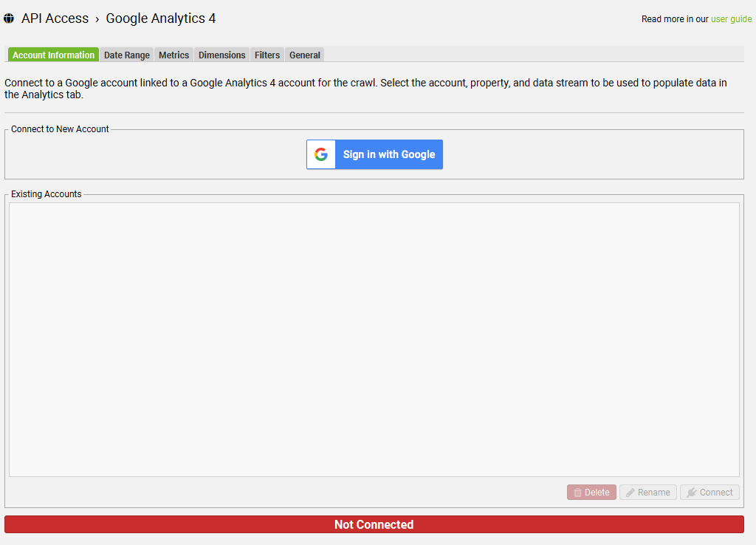Viewport: 756px width, 545px height.
Task: Click inside the Existing Accounts list
Action: (x=374, y=340)
